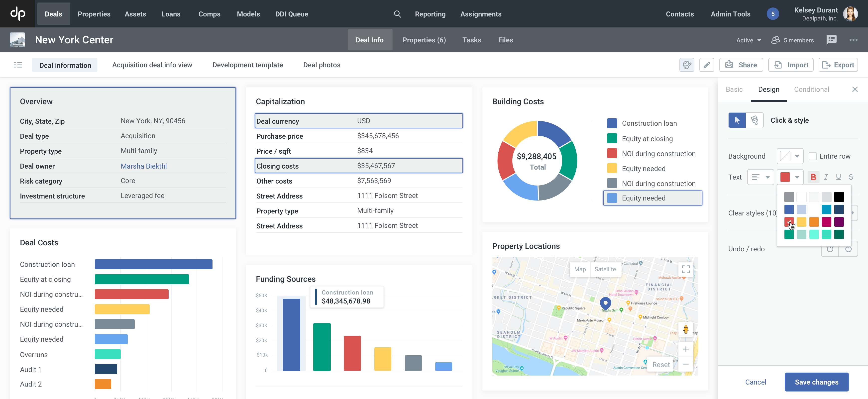Click the Save changes button
868x399 pixels.
(816, 382)
